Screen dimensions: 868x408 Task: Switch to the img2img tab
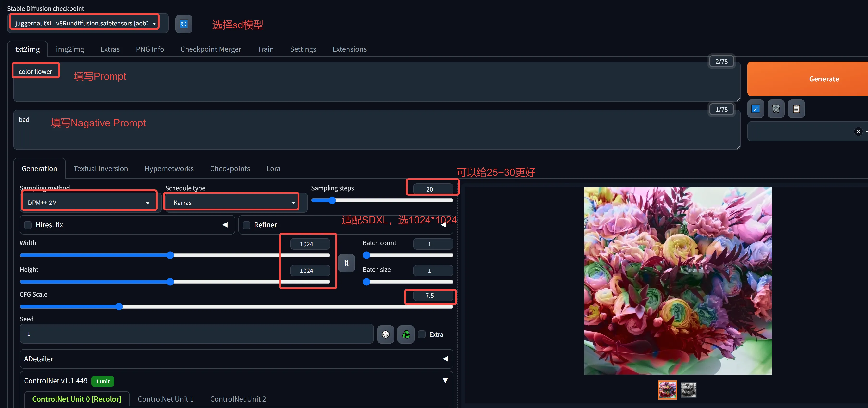[x=70, y=49]
